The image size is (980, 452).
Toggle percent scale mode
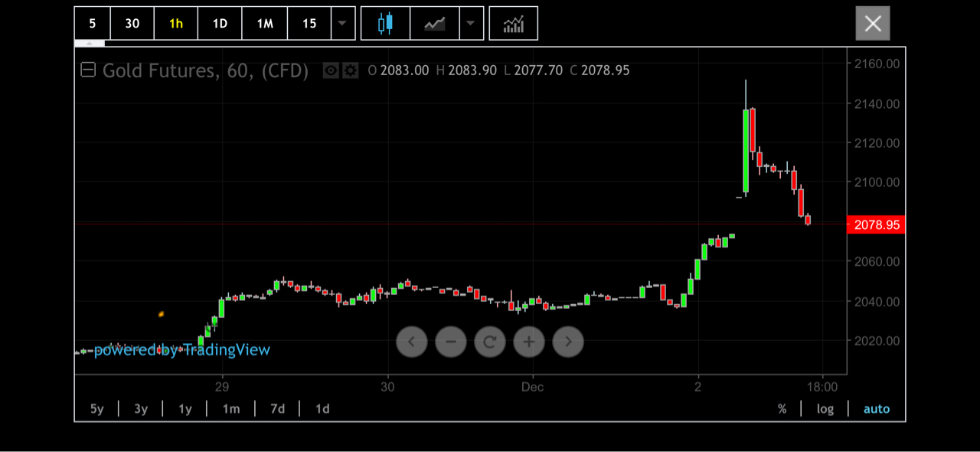[x=782, y=408]
